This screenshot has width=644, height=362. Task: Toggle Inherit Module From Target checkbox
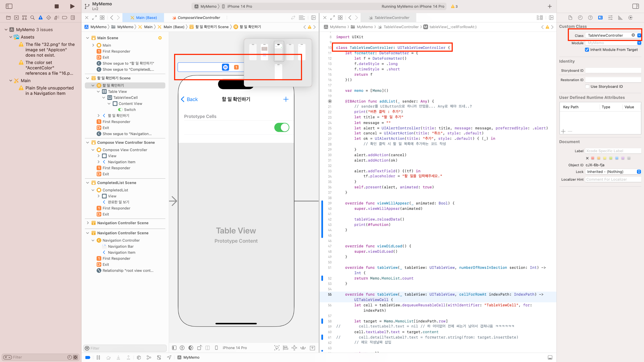tap(587, 50)
